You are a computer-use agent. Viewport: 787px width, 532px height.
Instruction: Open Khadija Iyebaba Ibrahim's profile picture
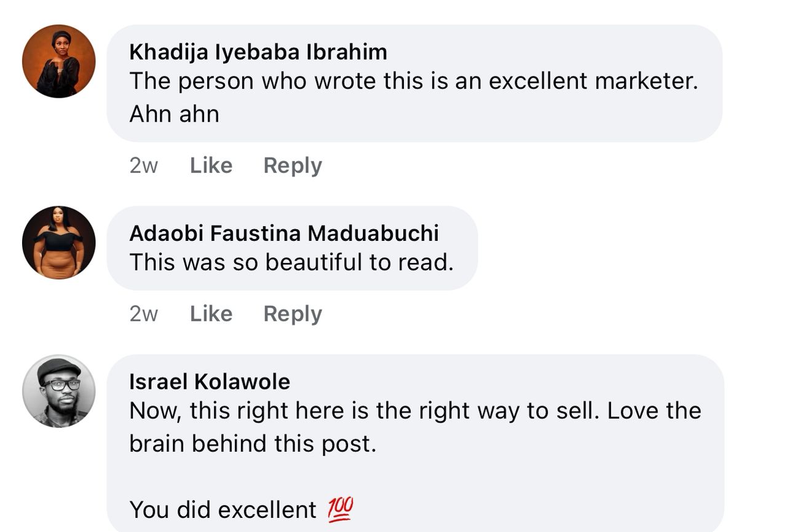point(59,61)
